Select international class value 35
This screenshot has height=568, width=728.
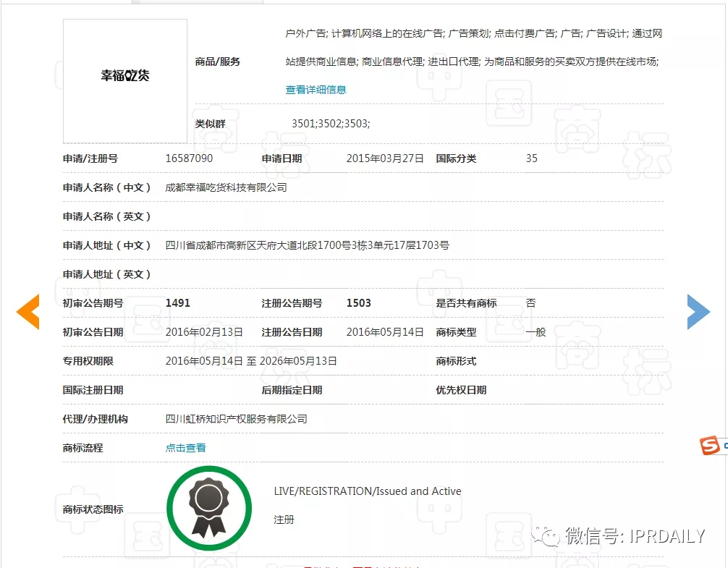(532, 158)
